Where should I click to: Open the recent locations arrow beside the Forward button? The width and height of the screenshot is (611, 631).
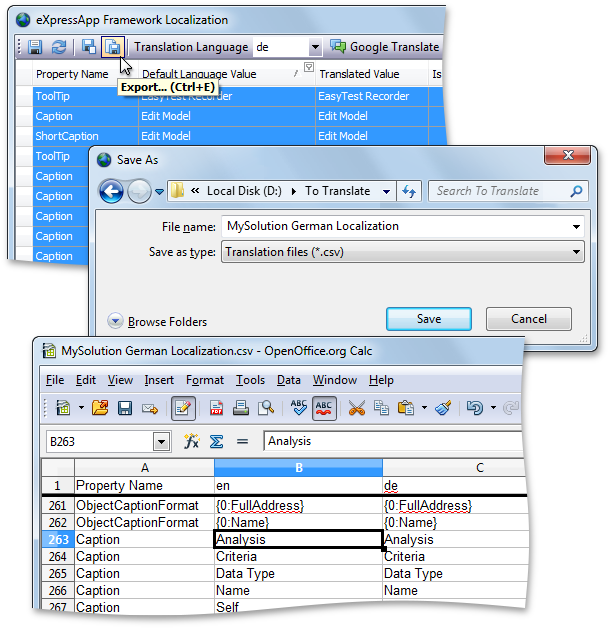point(159,192)
